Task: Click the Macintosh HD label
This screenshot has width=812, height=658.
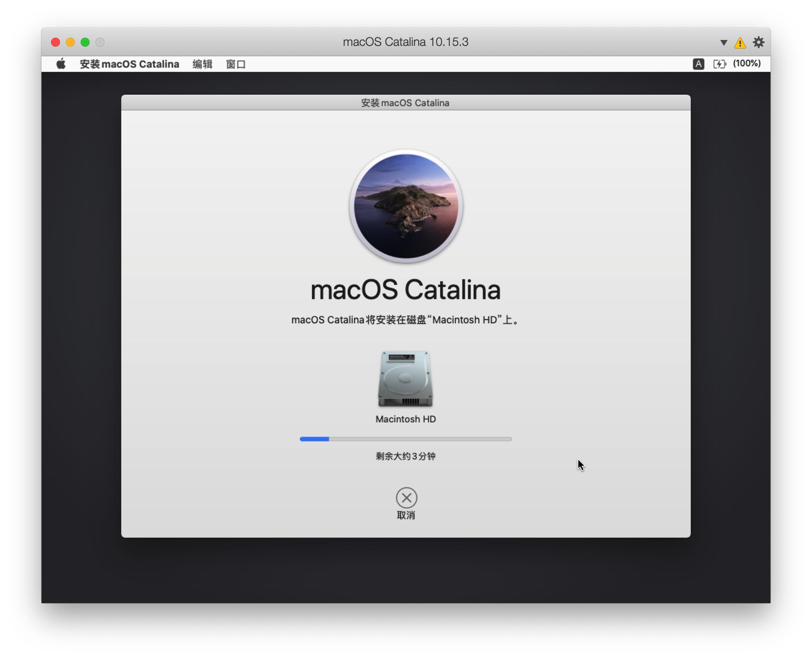Action: click(x=406, y=419)
